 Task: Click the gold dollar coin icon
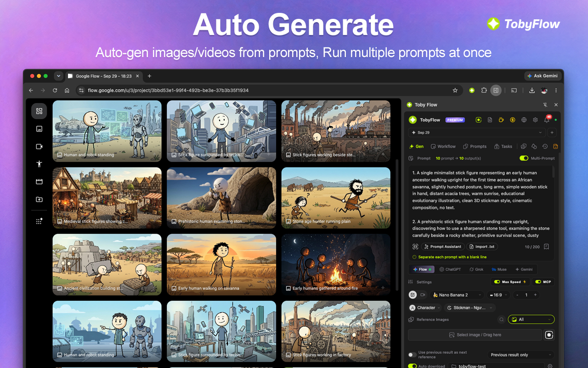pyautogui.click(x=513, y=120)
